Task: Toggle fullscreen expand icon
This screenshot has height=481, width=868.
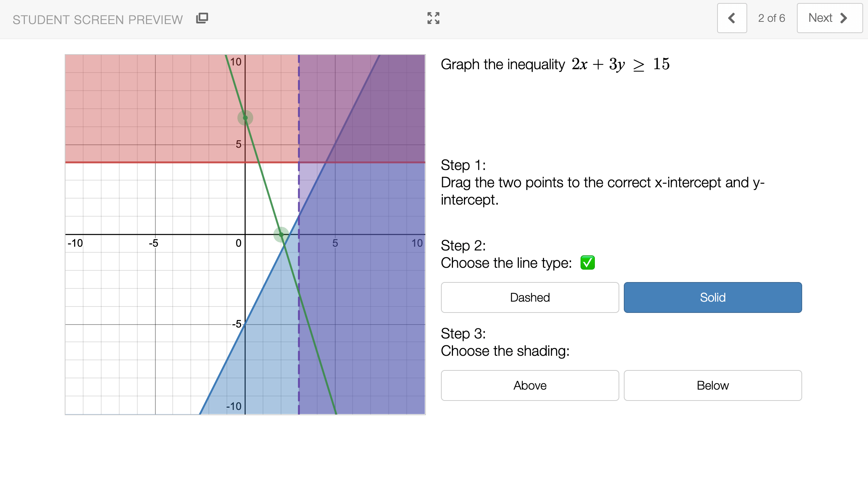Action: point(433,18)
